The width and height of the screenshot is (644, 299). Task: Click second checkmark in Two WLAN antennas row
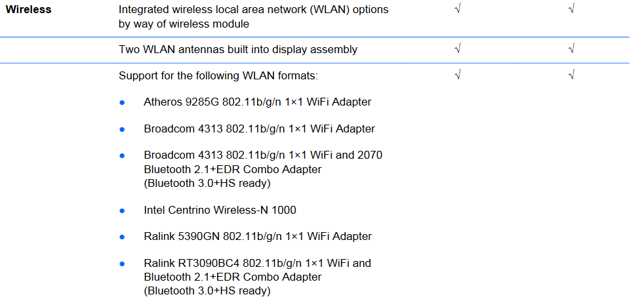click(x=572, y=49)
